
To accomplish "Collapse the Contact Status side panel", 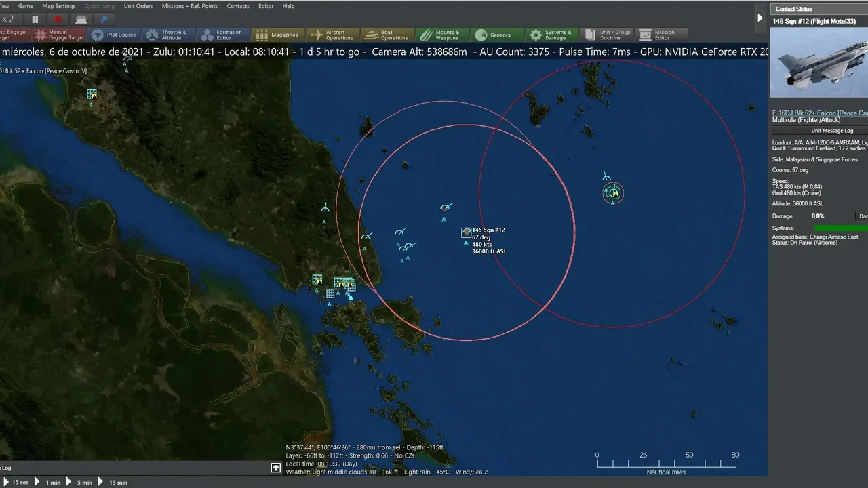I will pyautogui.click(x=760, y=18).
